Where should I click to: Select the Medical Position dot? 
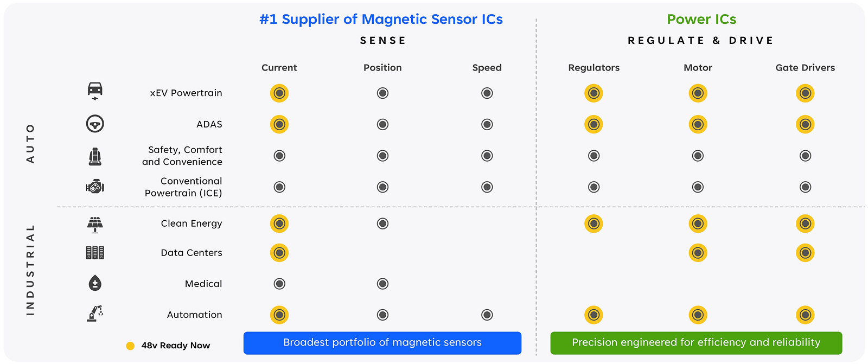pos(382,284)
